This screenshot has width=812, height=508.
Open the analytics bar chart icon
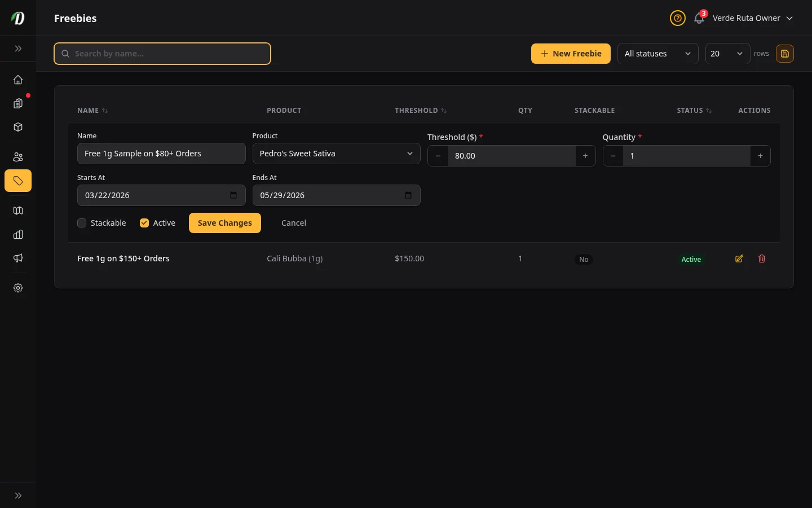[x=18, y=234]
